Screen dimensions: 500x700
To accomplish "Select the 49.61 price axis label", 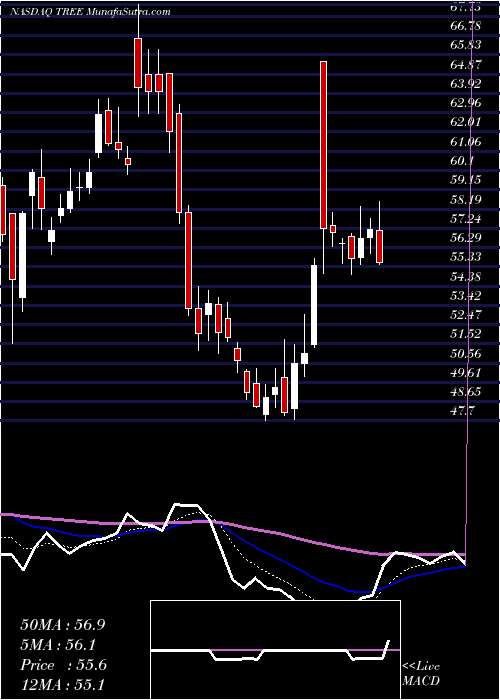I will point(466,373).
